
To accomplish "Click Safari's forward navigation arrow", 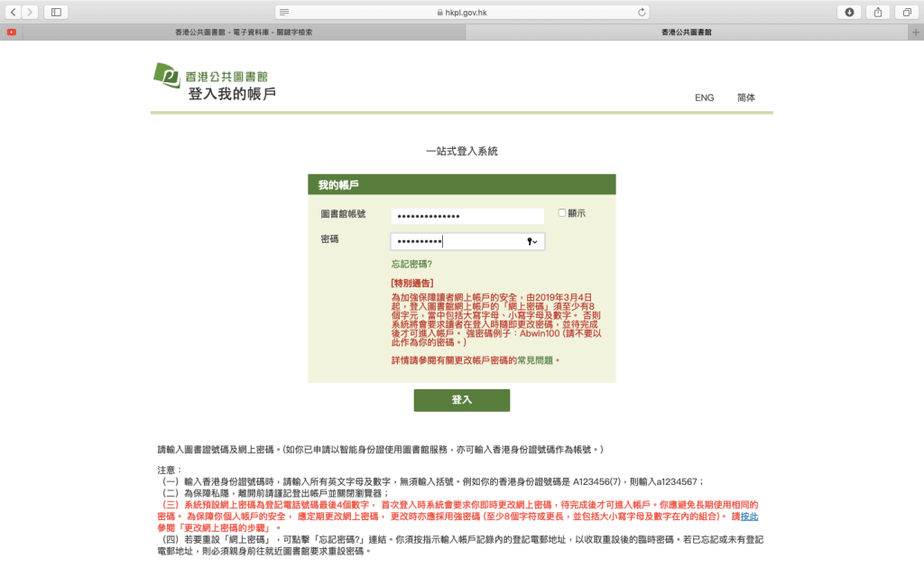I will pyautogui.click(x=31, y=12).
